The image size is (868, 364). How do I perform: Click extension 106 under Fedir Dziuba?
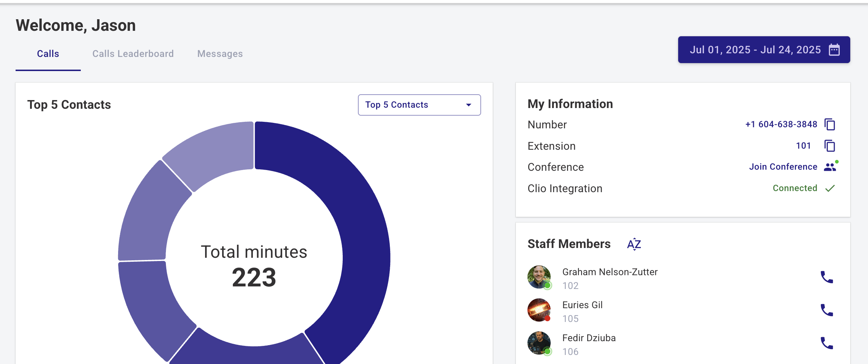click(570, 352)
